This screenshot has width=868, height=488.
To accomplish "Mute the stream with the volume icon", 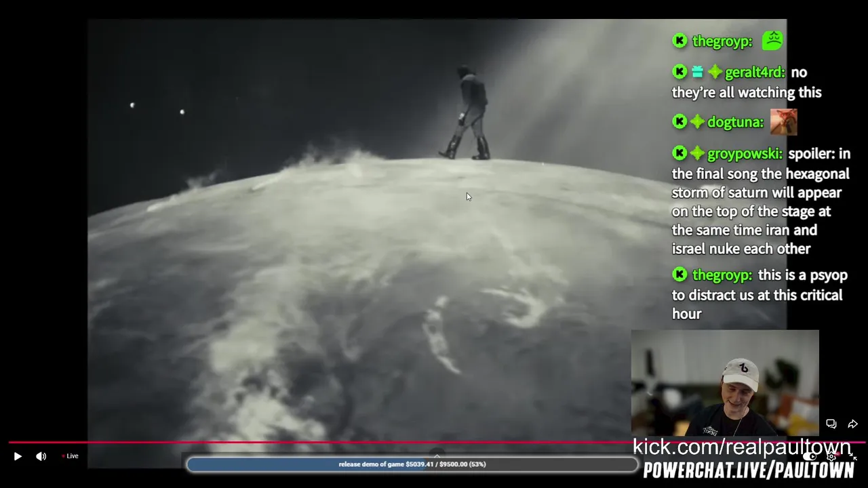I will click(x=41, y=456).
